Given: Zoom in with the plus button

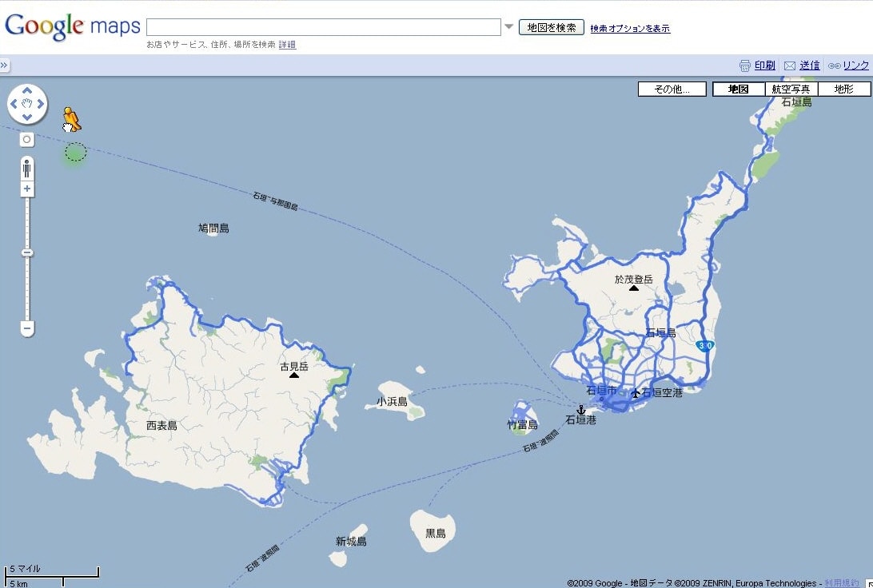Looking at the screenshot, I should [27, 189].
